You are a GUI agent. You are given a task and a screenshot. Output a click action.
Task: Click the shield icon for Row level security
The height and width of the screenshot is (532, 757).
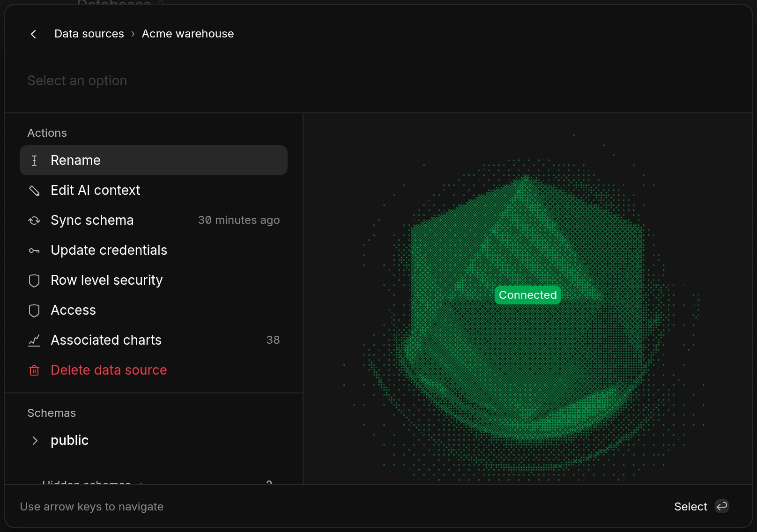[34, 281]
